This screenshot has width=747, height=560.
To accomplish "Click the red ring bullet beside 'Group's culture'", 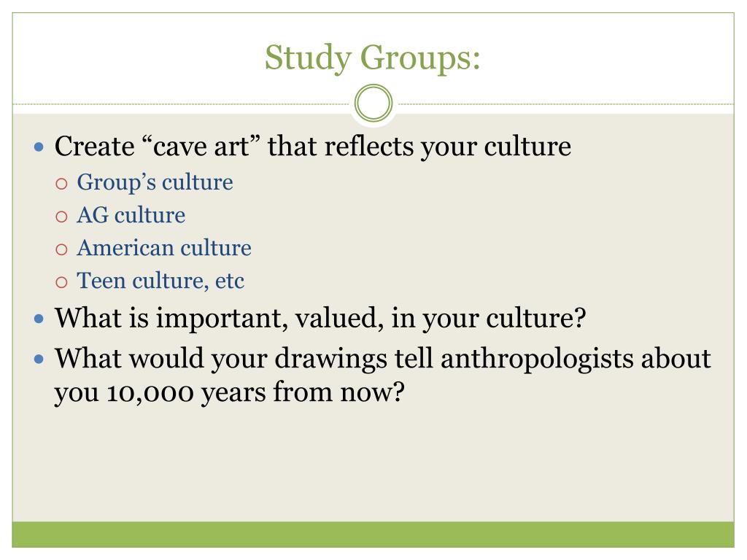I will coord(61,184).
